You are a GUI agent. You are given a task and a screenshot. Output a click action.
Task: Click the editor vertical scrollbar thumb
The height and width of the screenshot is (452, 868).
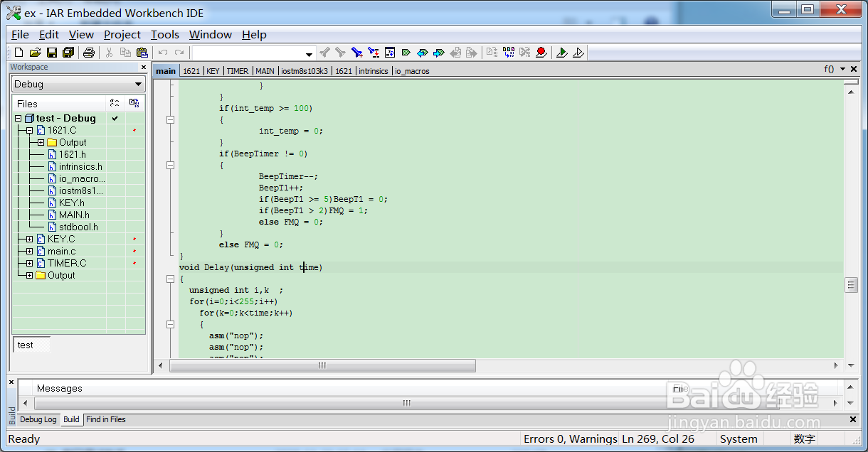[x=851, y=285]
